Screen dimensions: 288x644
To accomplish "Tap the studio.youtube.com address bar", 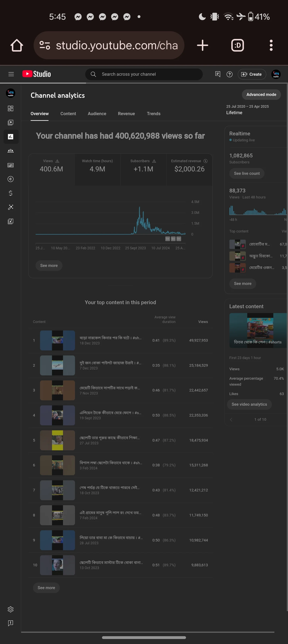I will click(109, 45).
